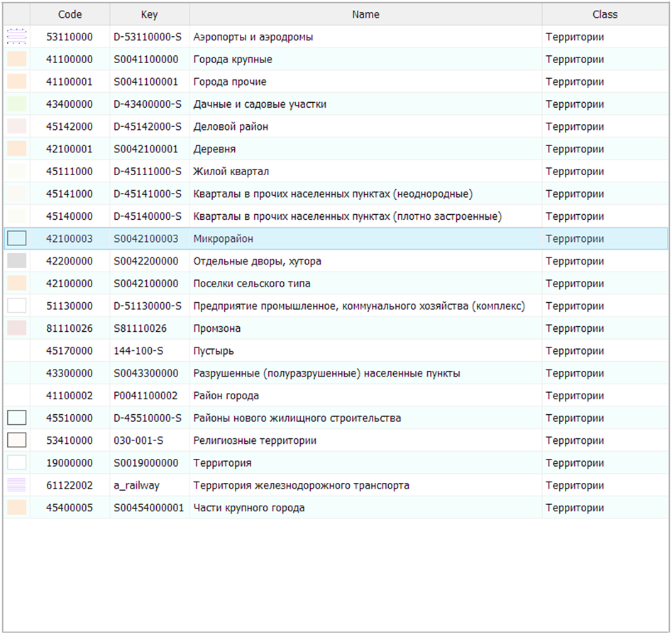Screen dimensions: 672x634
Task: Select the Жилой квартал row
Action: pos(231,172)
